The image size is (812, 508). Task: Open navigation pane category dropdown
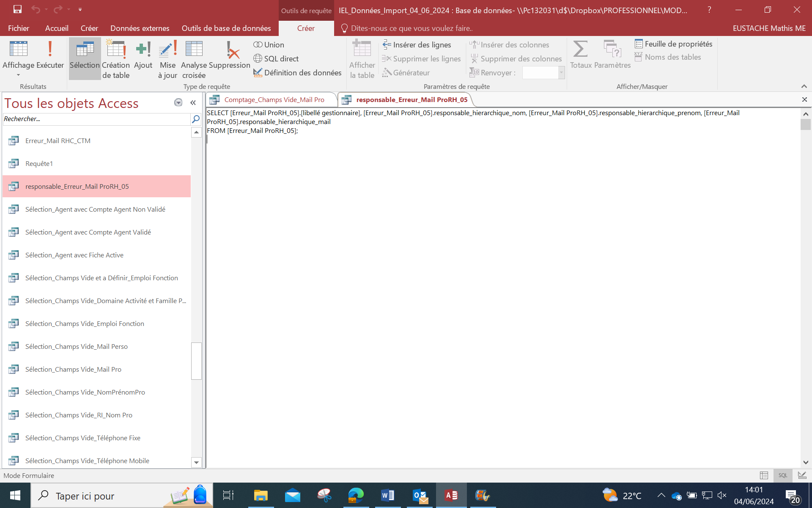click(178, 102)
